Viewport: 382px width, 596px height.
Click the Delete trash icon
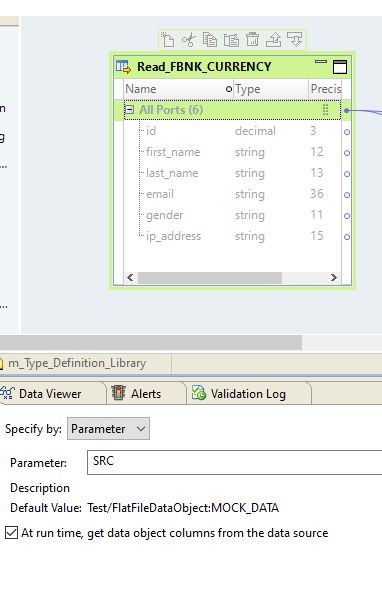tap(252, 40)
